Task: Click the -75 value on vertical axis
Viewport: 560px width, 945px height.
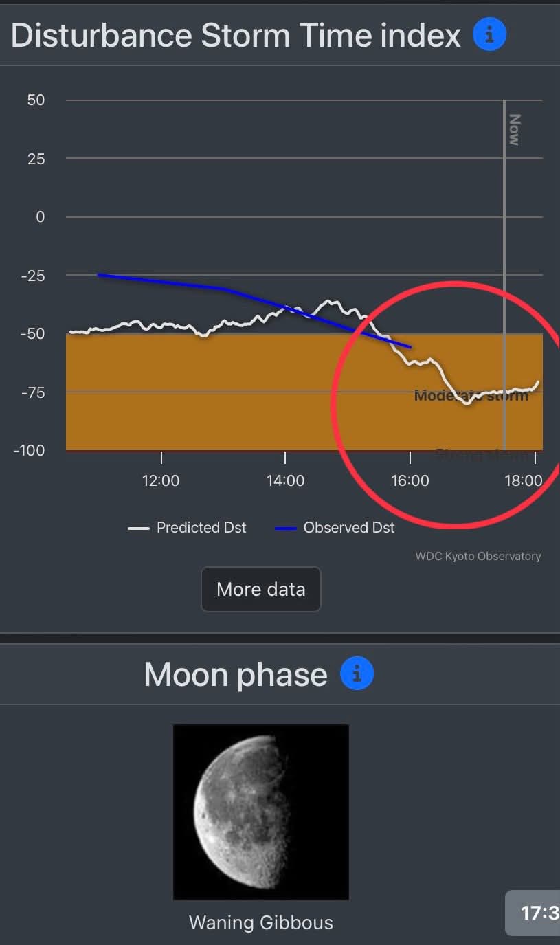Action: point(31,392)
